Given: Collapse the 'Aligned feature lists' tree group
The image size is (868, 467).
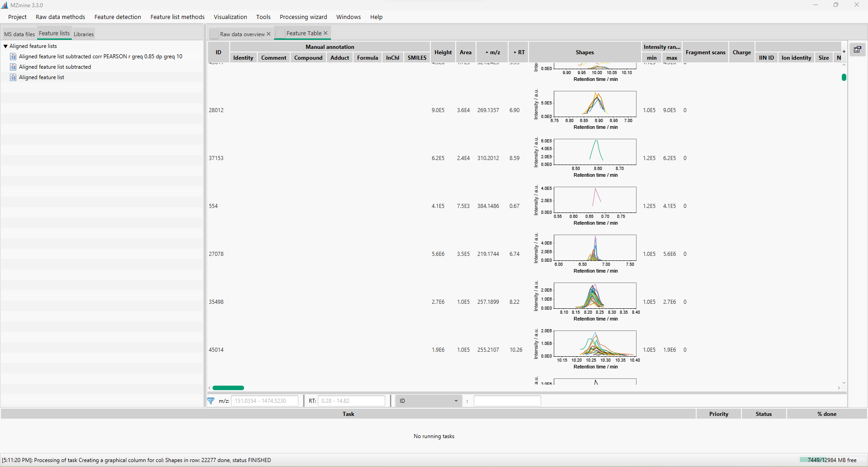Looking at the screenshot, I should coord(5,46).
